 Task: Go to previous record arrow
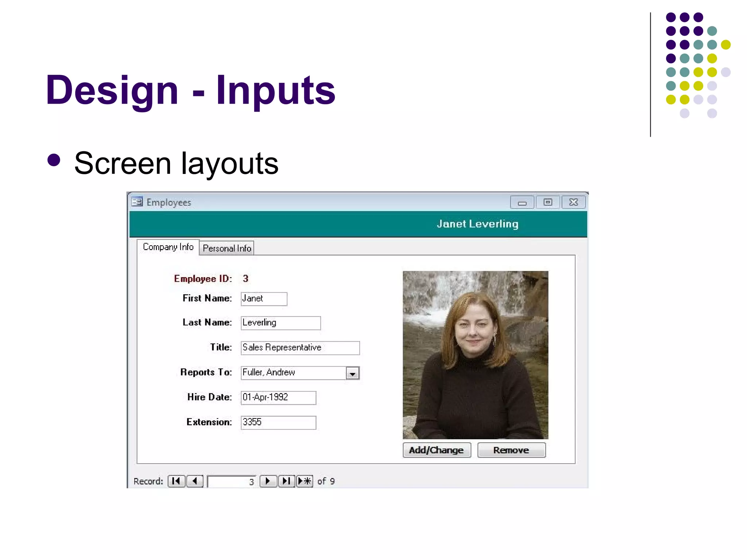click(195, 481)
